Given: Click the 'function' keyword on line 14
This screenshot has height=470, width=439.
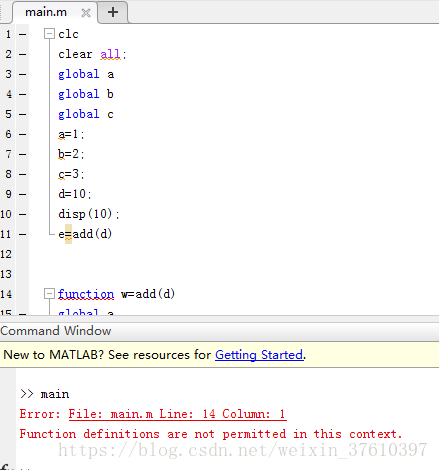Looking at the screenshot, I should click(x=86, y=294).
